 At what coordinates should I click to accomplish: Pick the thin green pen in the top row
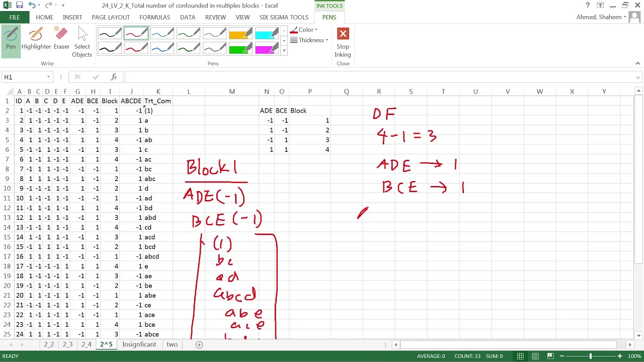point(189,34)
